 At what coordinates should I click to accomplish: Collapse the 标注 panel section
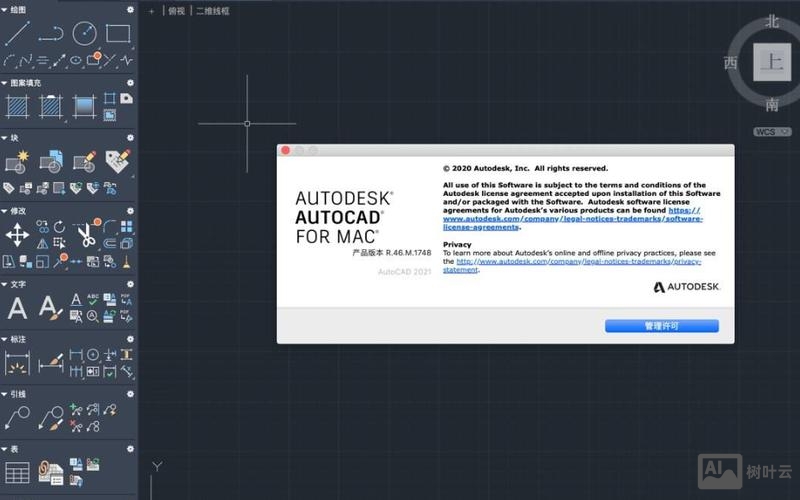click(x=5, y=339)
